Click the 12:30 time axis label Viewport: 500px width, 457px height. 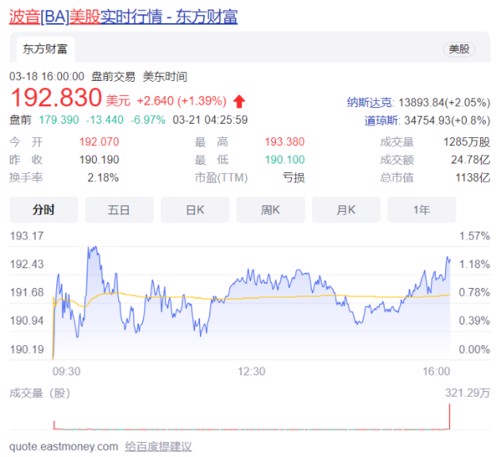pyautogui.click(x=251, y=371)
